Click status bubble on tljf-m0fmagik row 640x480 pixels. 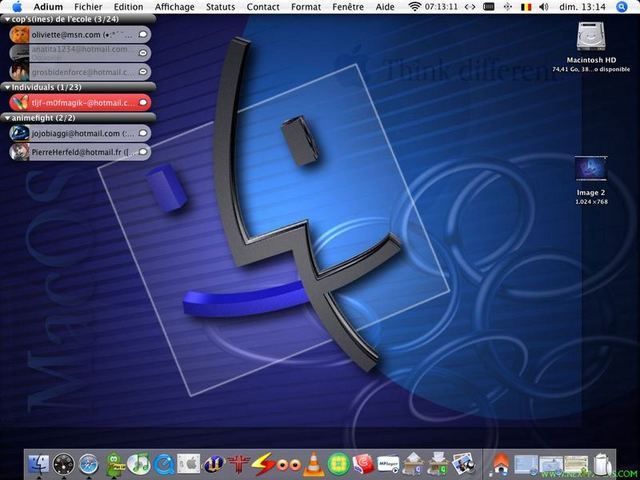pyautogui.click(x=143, y=102)
